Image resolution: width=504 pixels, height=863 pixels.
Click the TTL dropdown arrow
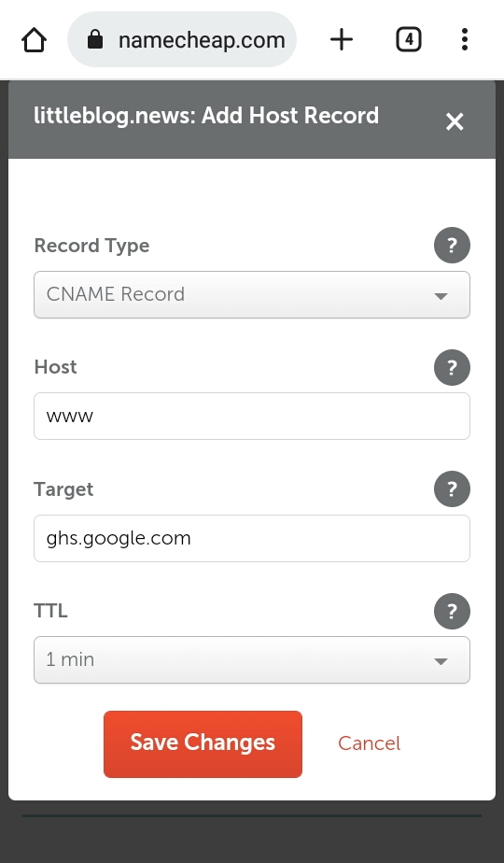click(441, 661)
